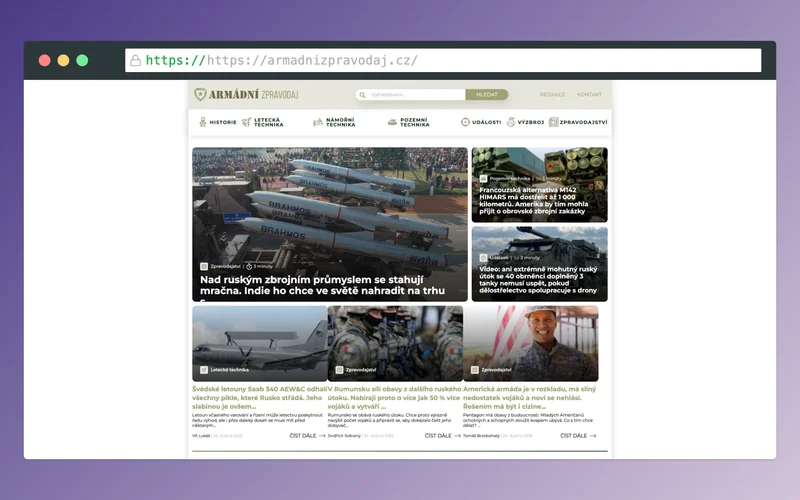Click the Historie icon in navigation
Screen dimensions: 800x500
tap(202, 122)
